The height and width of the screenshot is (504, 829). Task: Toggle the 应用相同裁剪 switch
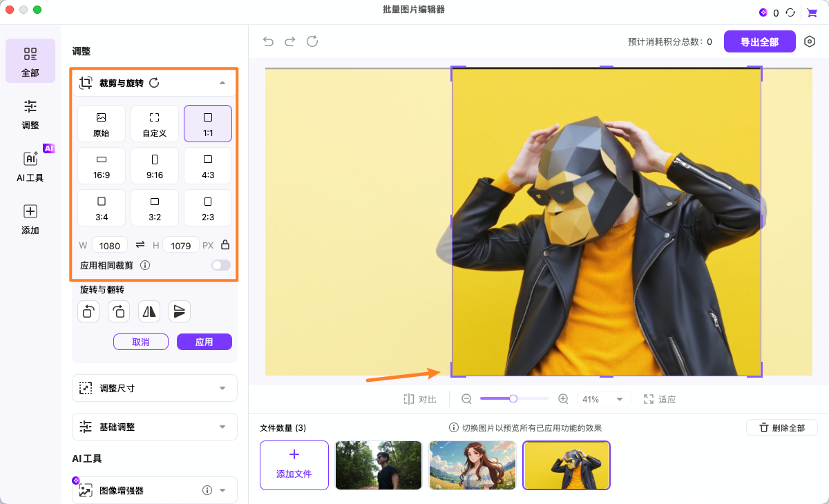click(221, 265)
